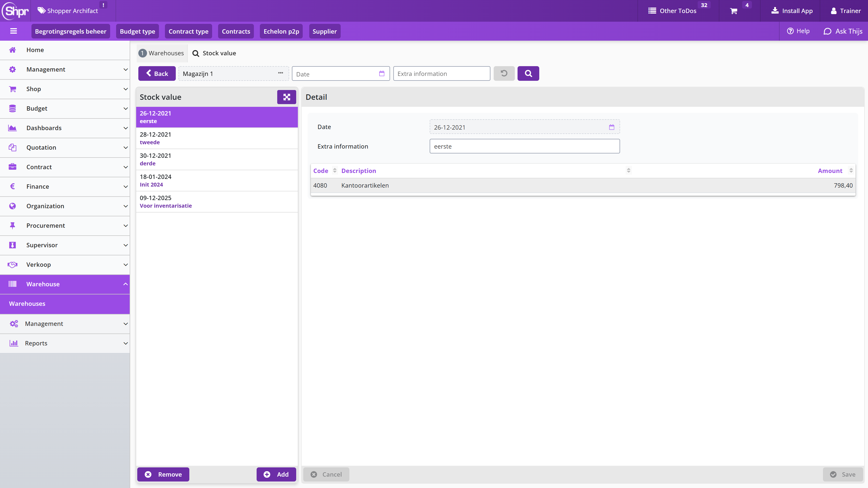Open Trainer user profile
This screenshot has height=488, width=868.
[x=845, y=11]
